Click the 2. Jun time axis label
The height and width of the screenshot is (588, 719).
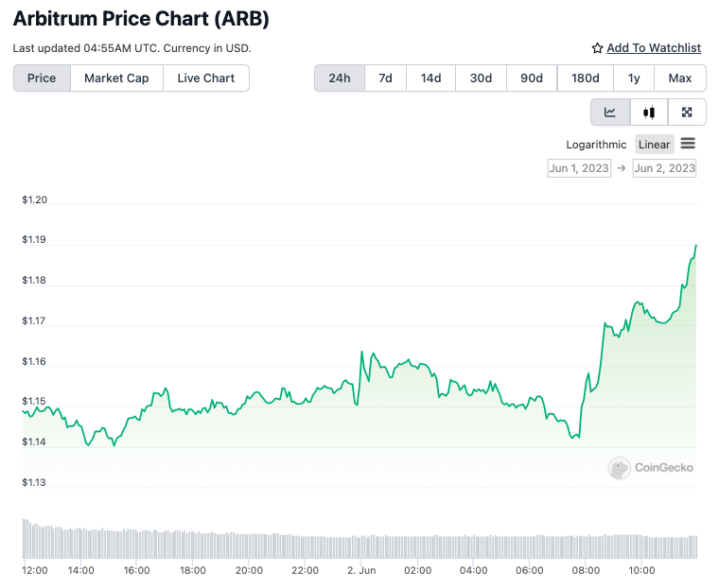coord(361,571)
